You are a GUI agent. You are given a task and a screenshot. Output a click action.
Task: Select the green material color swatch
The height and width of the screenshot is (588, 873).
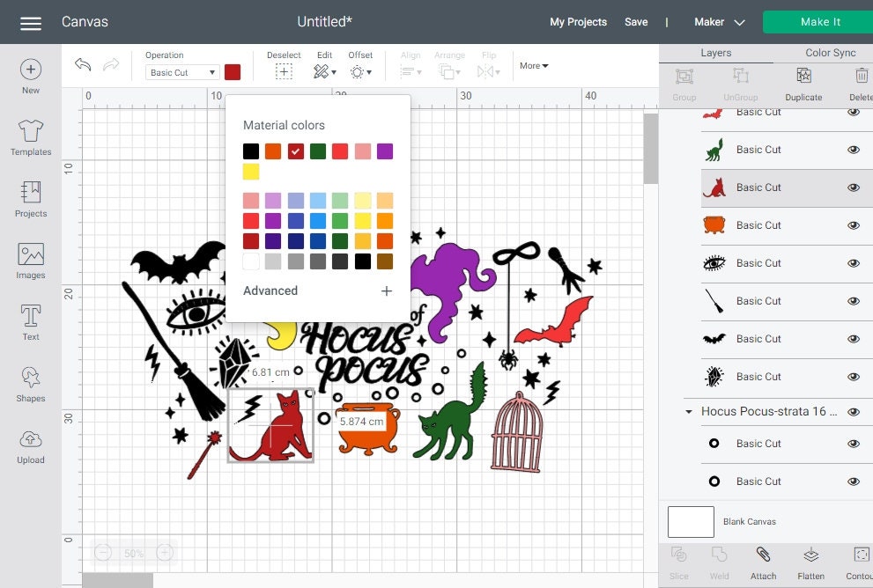tap(319, 151)
